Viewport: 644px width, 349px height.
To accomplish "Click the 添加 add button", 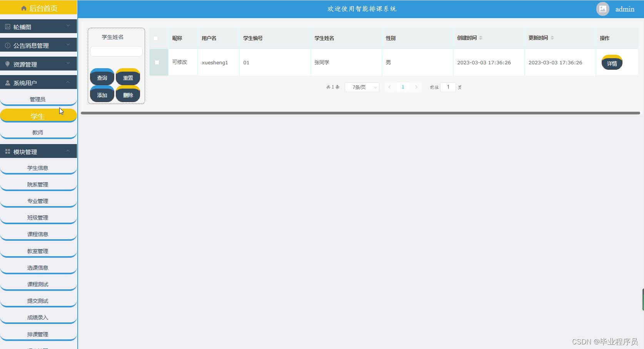I will coord(102,94).
